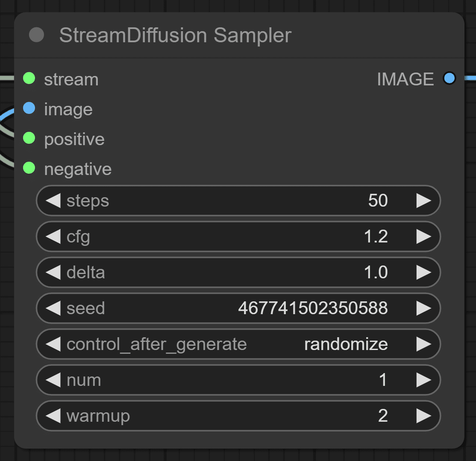Decrease delta with the left arrow
The image size is (476, 461).
[53, 272]
